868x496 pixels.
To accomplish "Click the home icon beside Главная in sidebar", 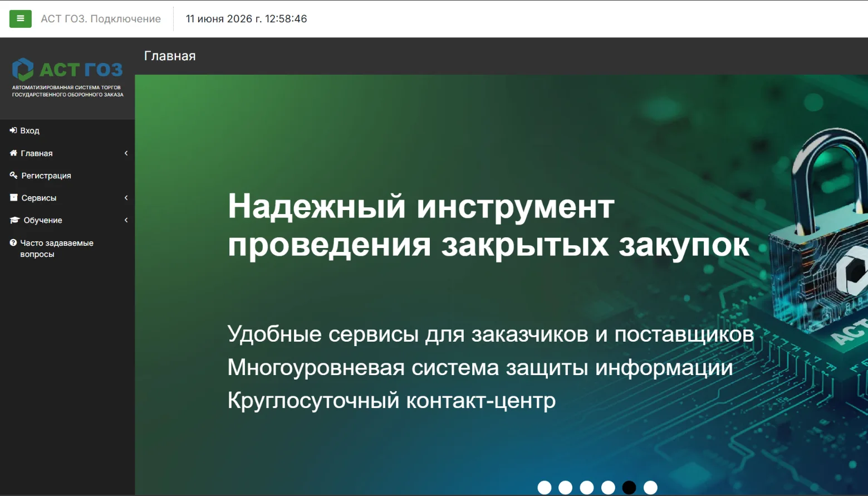I will [x=13, y=153].
